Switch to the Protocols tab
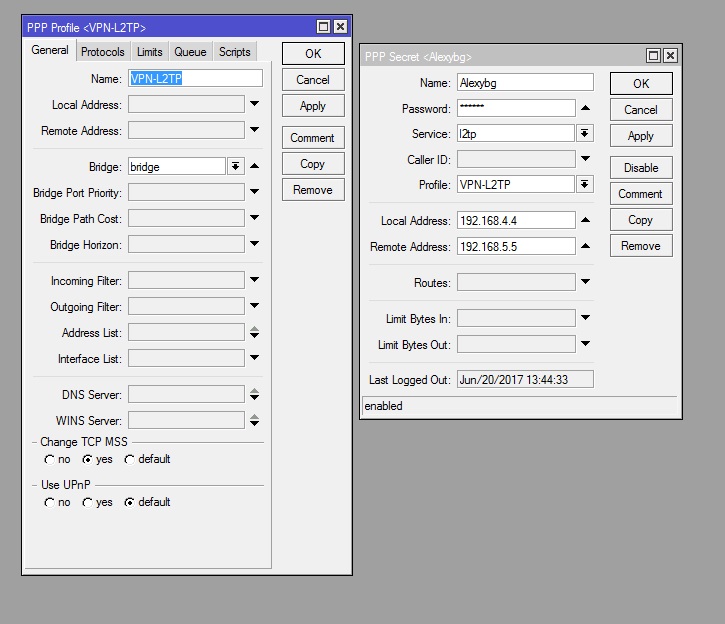Viewport: 725px width, 624px height. pos(103,52)
